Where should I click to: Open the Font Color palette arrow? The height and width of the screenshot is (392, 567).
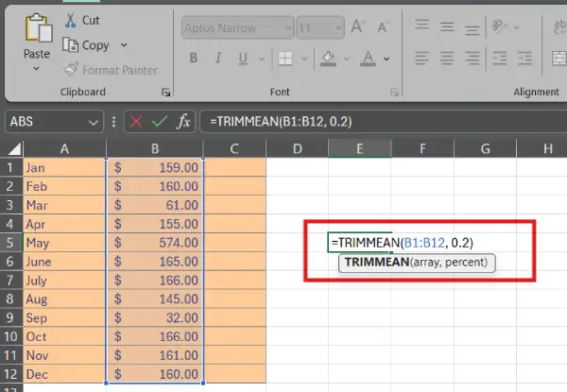click(x=387, y=59)
